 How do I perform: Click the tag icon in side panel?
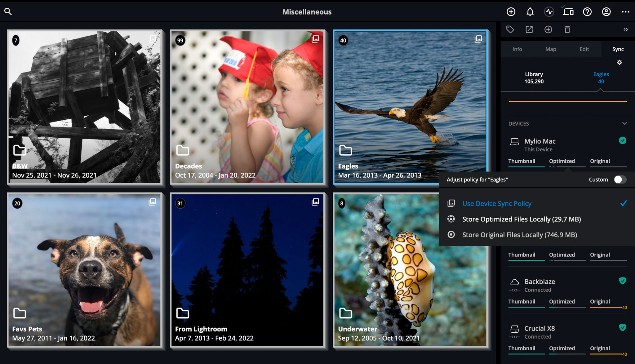point(510,29)
